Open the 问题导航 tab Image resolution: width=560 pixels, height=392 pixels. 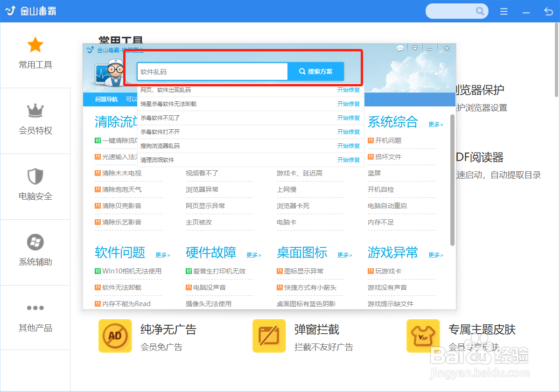point(106,99)
